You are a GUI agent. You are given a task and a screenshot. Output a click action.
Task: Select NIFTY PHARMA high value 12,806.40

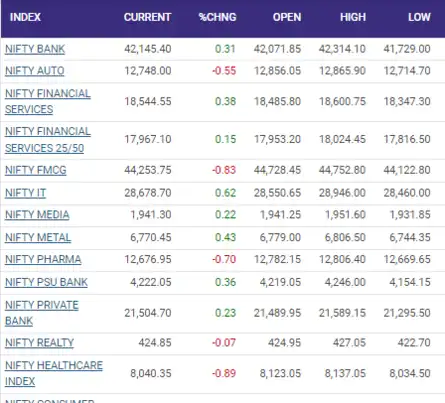pyautogui.click(x=342, y=259)
